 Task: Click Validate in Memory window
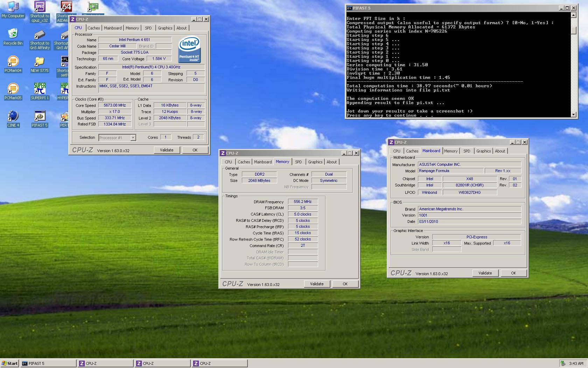pyautogui.click(x=317, y=284)
